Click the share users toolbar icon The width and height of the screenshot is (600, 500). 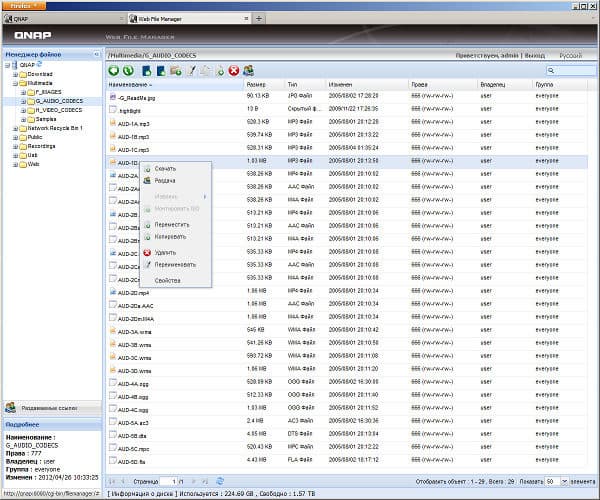[248, 70]
